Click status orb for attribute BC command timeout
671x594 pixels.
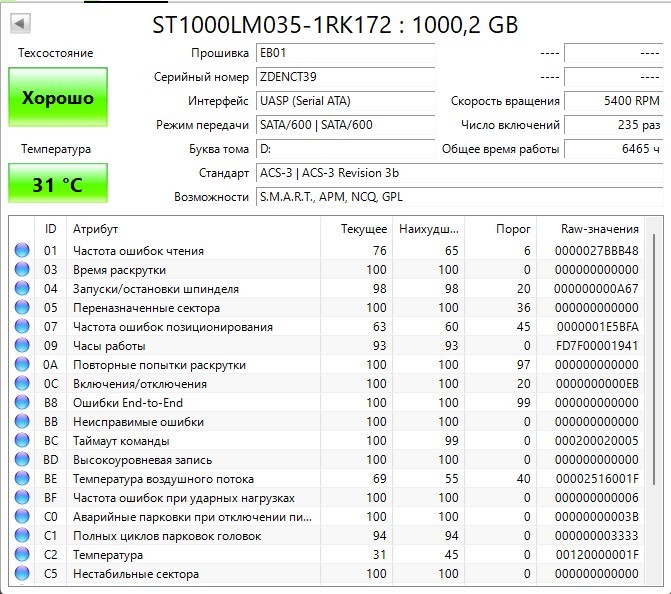(22, 440)
